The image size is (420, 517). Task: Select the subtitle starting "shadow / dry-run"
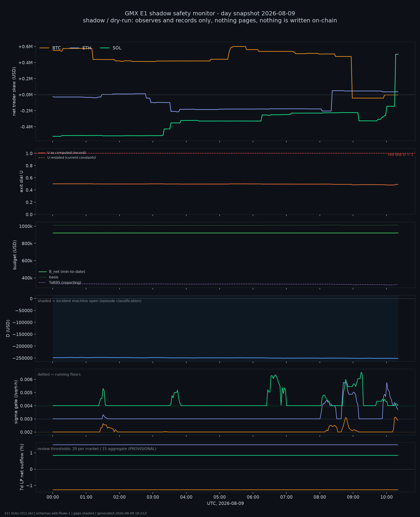point(210,21)
